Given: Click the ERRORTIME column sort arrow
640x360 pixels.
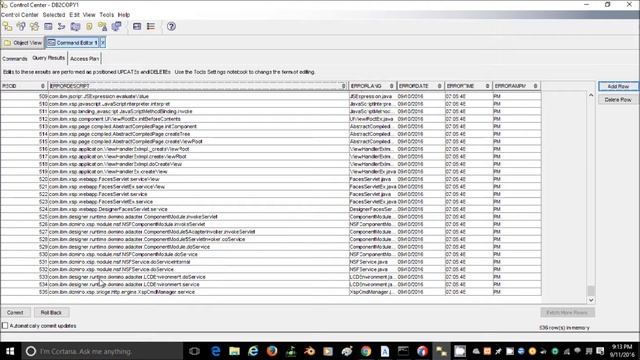Looking at the screenshot, I should coord(487,86).
